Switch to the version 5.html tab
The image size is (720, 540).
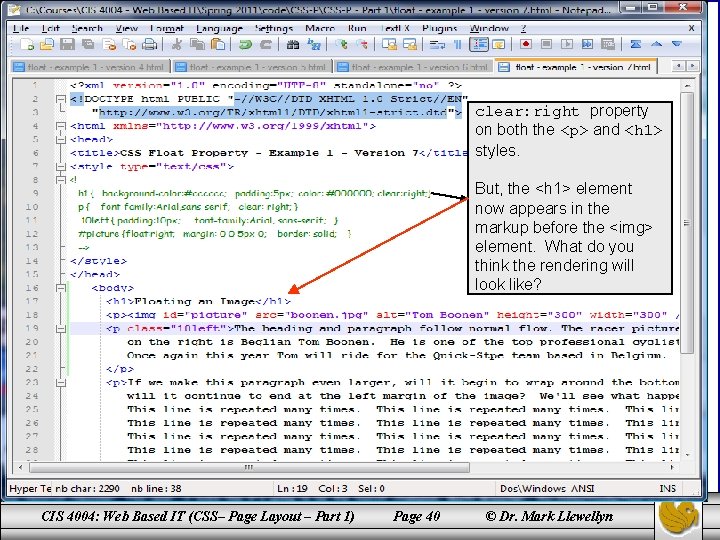pyautogui.click(x=251, y=67)
